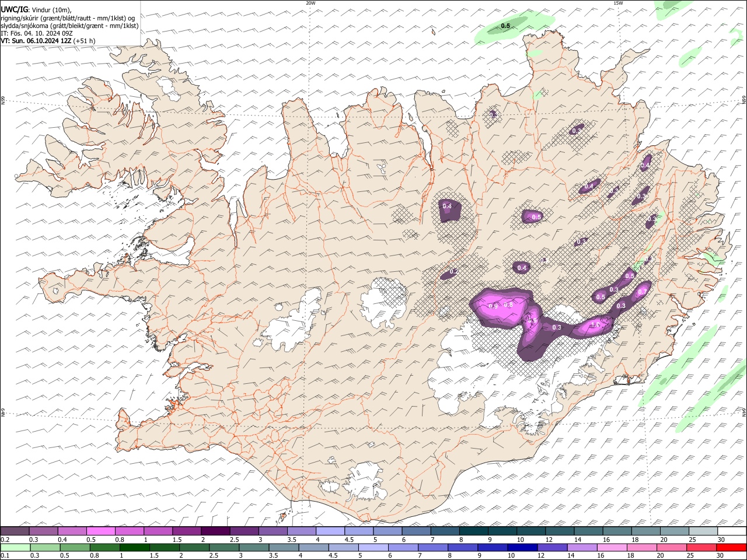Screen dimensions: 747x560
Task: Click the title line 'UWC/IG: Vindur (10m),'
Action: [36, 10]
